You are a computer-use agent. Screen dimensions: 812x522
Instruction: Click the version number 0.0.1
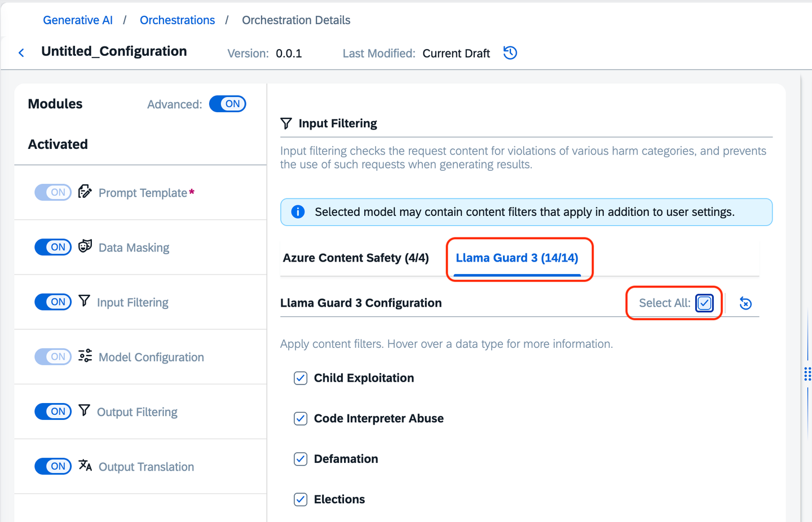tap(289, 54)
